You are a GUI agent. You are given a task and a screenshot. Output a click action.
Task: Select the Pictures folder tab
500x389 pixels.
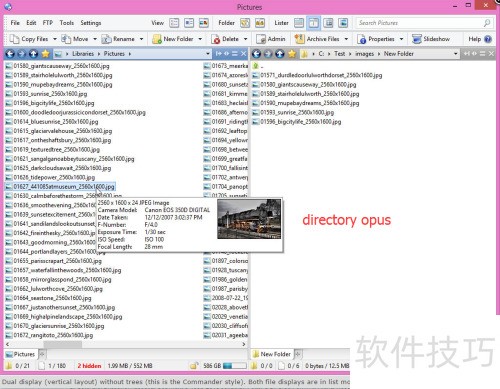tap(21, 354)
